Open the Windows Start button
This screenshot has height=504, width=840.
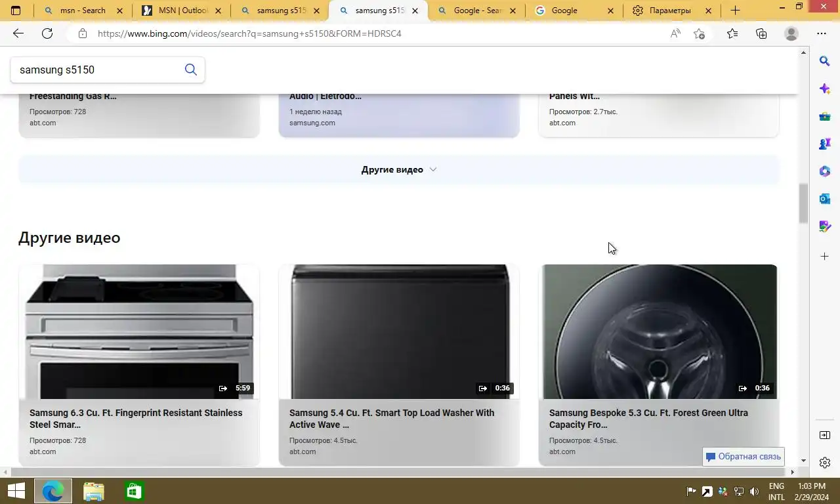(x=16, y=491)
